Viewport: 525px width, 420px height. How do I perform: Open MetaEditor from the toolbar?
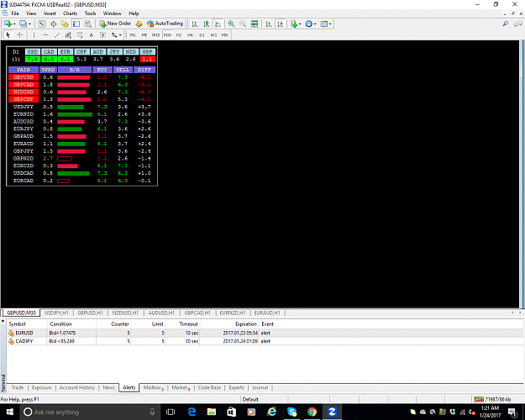pyautogui.click(x=139, y=24)
